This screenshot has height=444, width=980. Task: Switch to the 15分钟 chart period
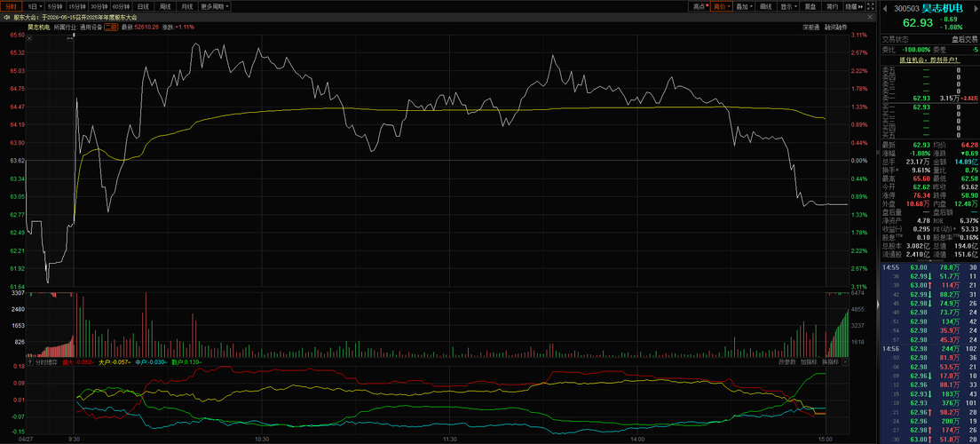click(x=77, y=6)
